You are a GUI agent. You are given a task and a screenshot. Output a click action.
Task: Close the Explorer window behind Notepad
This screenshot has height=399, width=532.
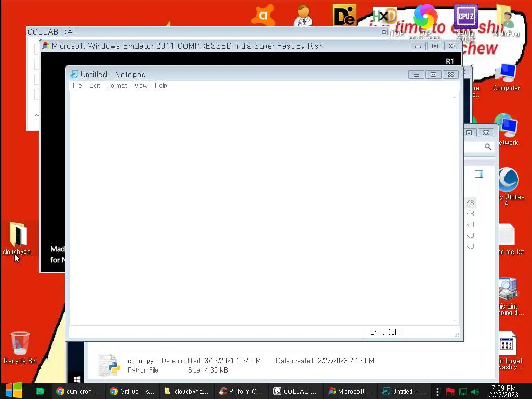[486, 132]
